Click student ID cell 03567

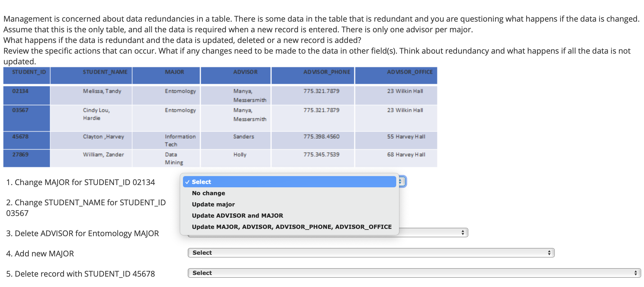pos(27,118)
